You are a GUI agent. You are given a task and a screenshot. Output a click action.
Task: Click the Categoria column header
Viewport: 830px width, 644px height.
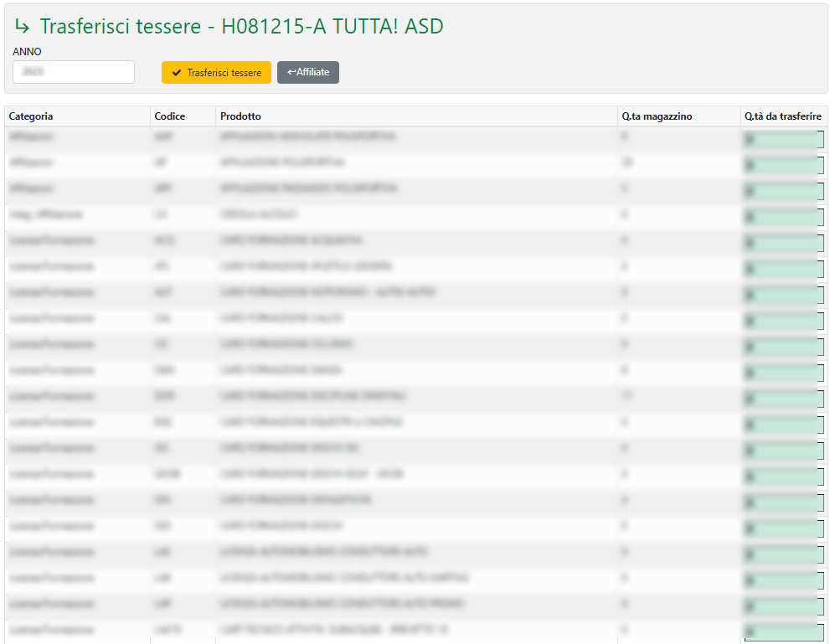(31, 116)
